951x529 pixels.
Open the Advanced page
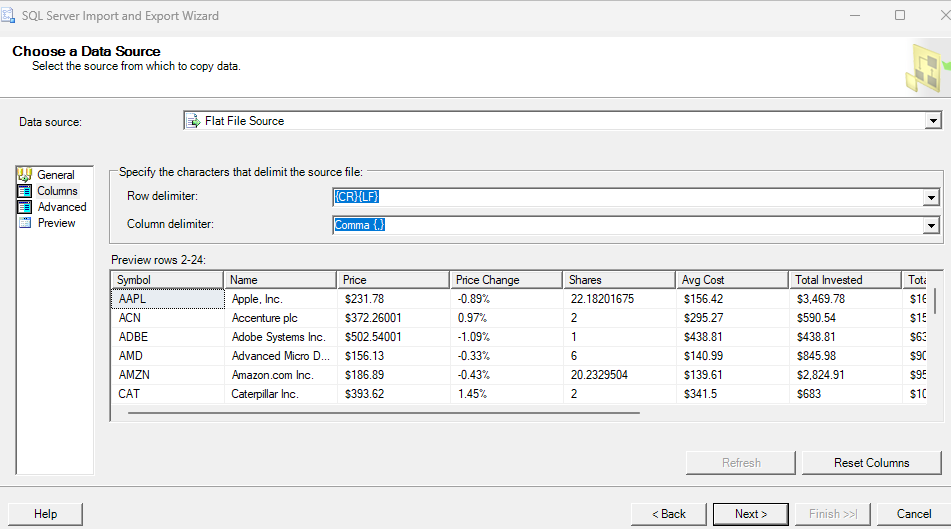(62, 207)
